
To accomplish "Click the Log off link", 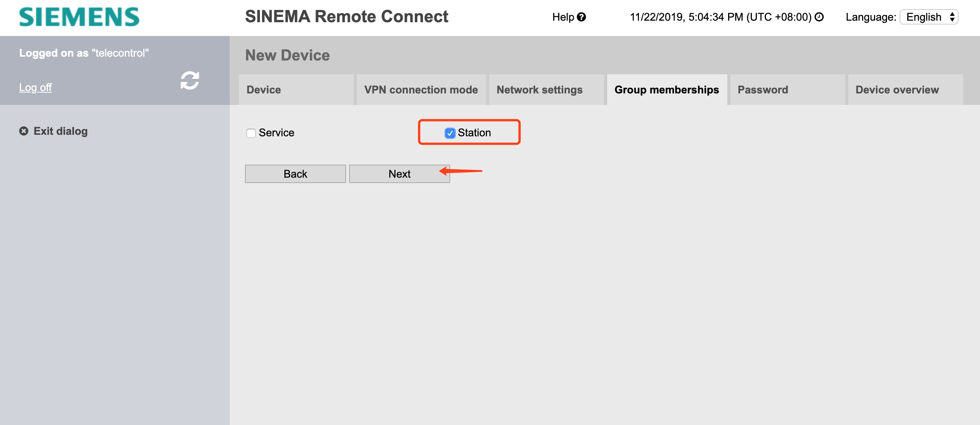I will (35, 88).
